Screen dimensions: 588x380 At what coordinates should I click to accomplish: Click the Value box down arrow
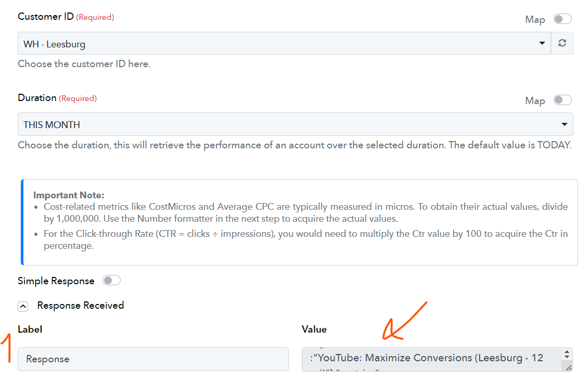coord(567,357)
